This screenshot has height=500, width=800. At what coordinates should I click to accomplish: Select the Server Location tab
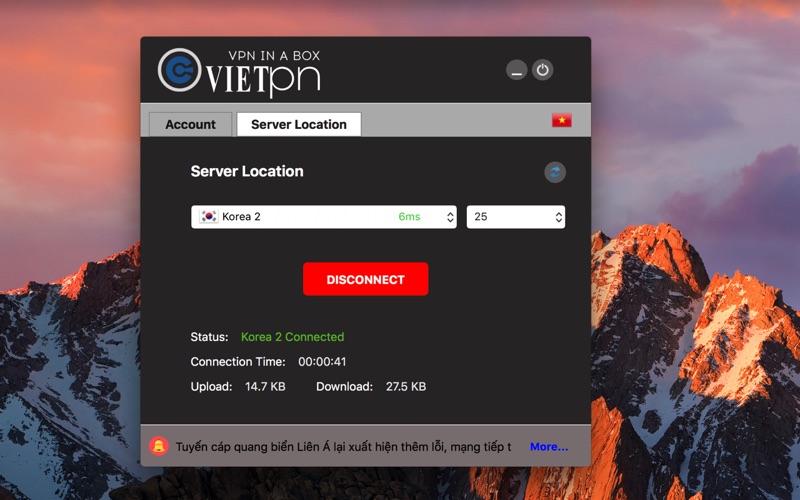[299, 124]
